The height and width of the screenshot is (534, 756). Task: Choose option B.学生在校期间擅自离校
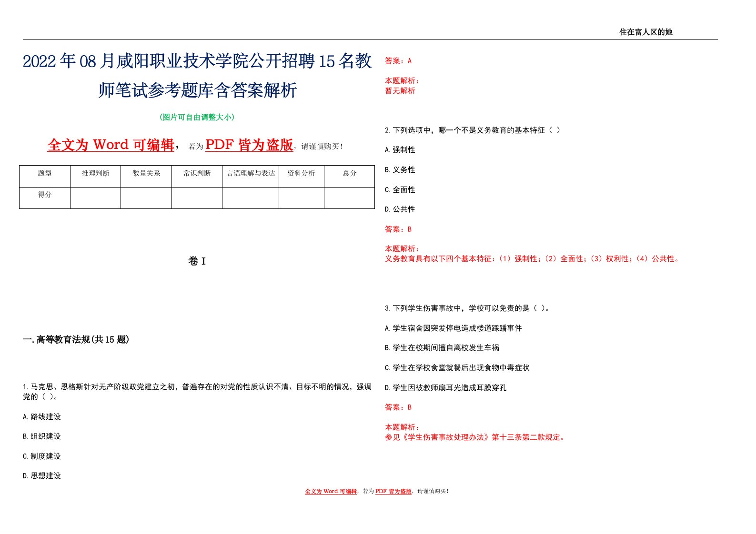pos(442,347)
